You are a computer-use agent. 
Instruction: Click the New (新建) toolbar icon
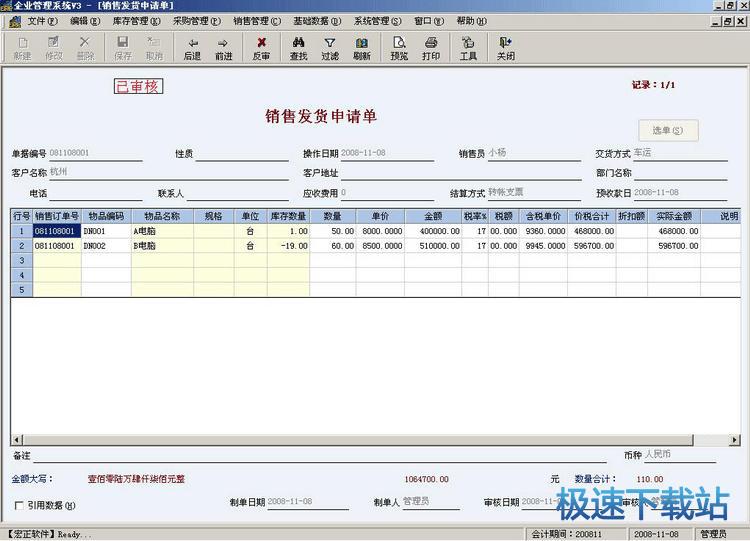click(x=22, y=48)
